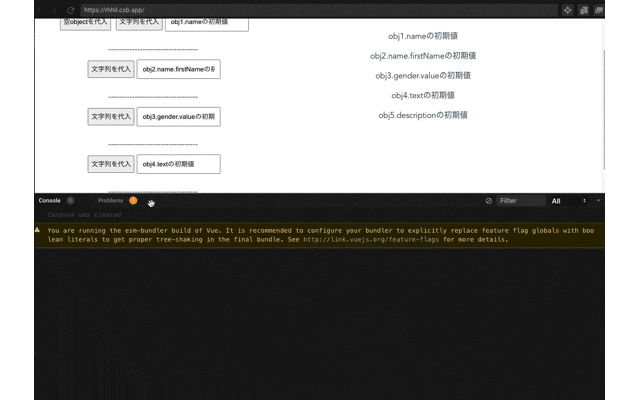Click 文字列を代入 button beside obj4.text field
Screen dimensions: 640x400
[x=111, y=164]
